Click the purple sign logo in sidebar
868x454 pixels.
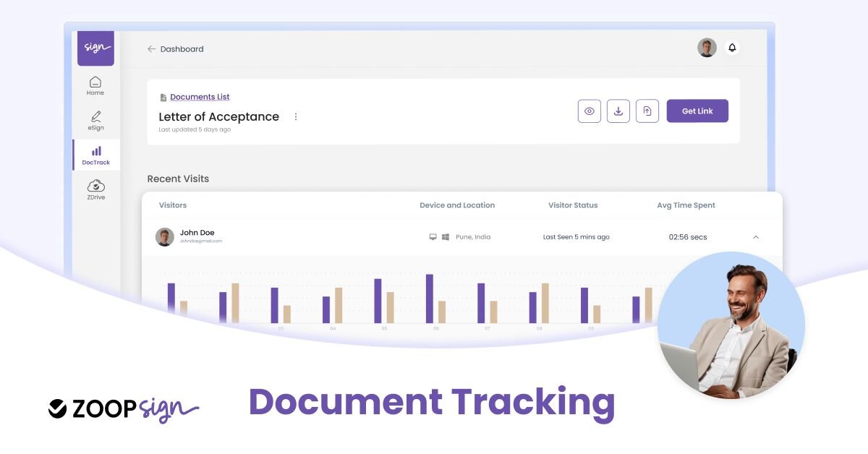coord(95,48)
